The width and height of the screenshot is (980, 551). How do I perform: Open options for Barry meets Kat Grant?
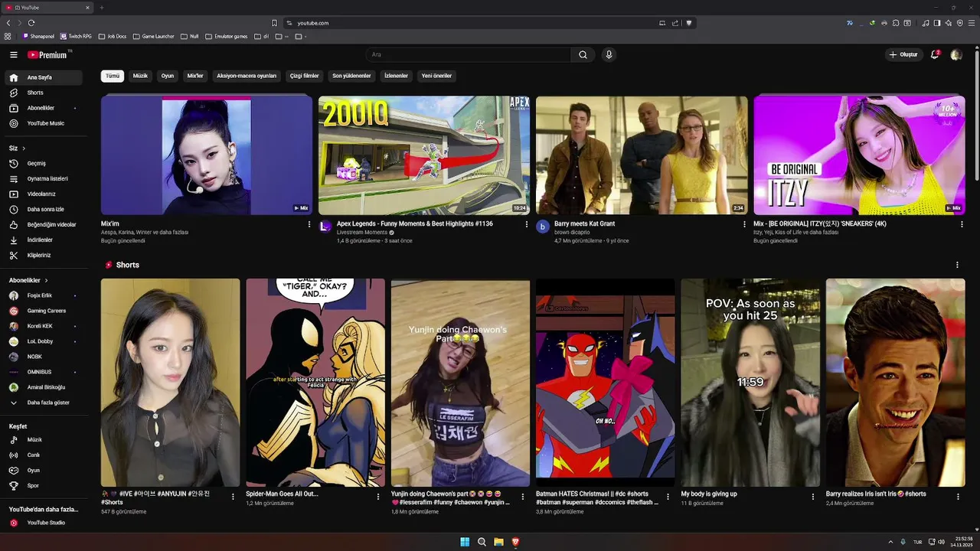click(x=744, y=224)
